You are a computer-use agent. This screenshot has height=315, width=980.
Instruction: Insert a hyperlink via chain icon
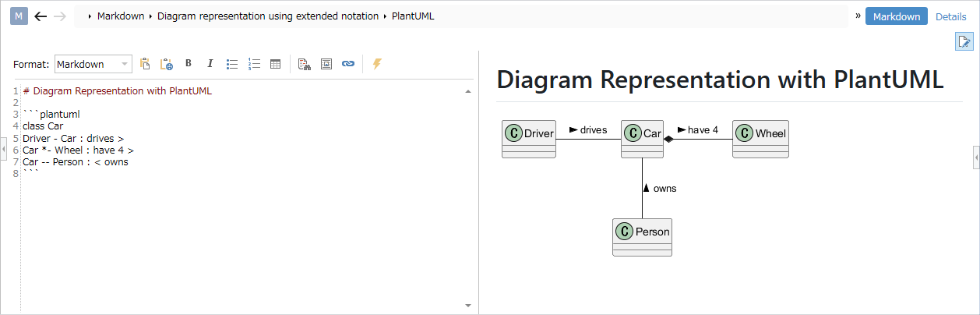pyautogui.click(x=348, y=64)
